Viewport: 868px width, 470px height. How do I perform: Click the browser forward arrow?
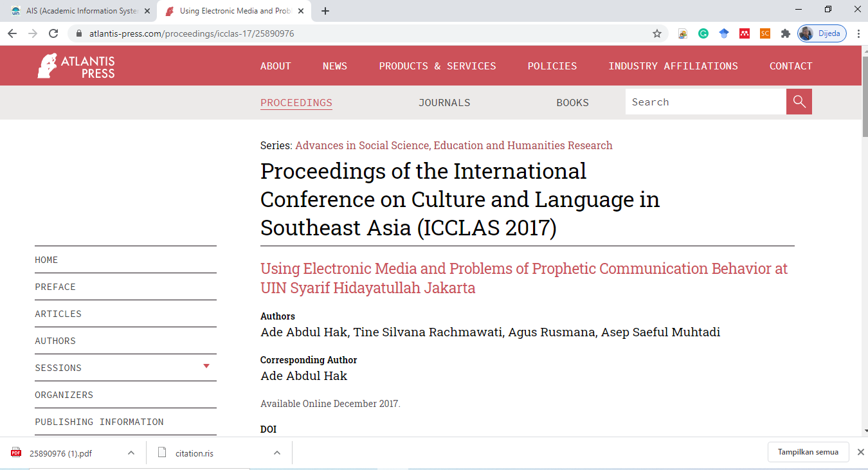point(33,33)
